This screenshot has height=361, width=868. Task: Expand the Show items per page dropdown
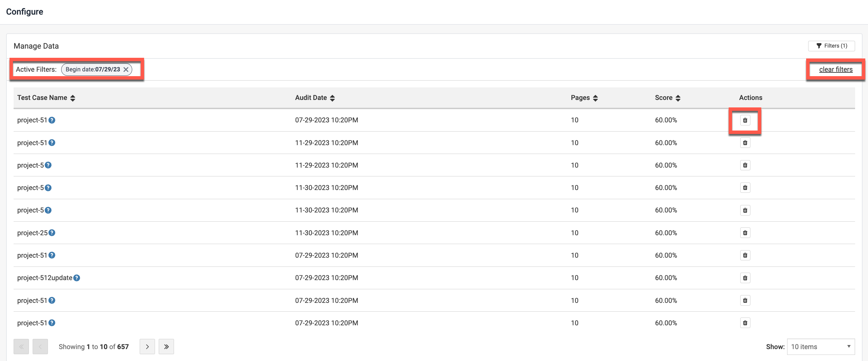pos(820,347)
